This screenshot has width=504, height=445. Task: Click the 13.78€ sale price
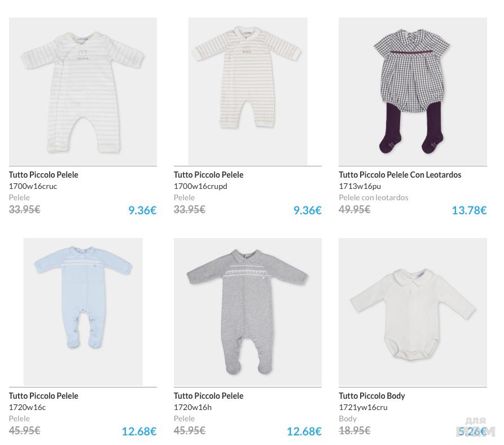point(468,210)
